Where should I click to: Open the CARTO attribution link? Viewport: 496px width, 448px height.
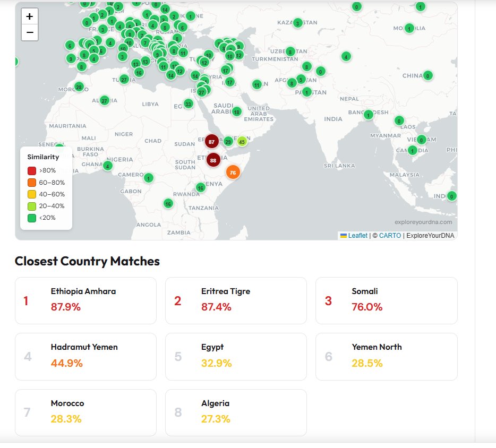click(x=390, y=236)
